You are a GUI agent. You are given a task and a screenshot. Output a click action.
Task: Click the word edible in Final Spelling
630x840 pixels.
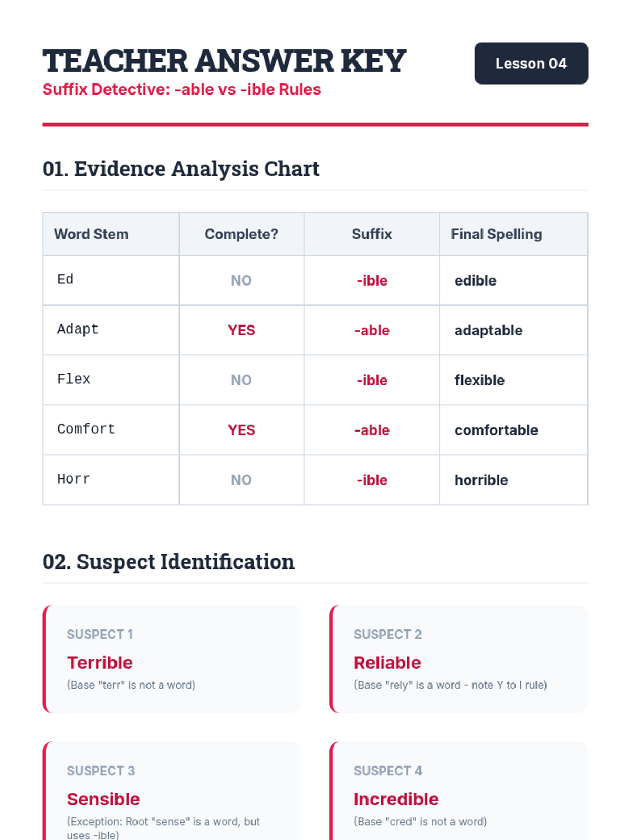click(x=475, y=280)
